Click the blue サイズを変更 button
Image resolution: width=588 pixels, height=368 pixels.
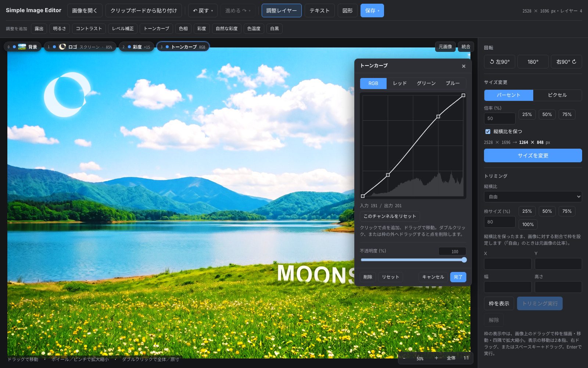[x=533, y=155]
